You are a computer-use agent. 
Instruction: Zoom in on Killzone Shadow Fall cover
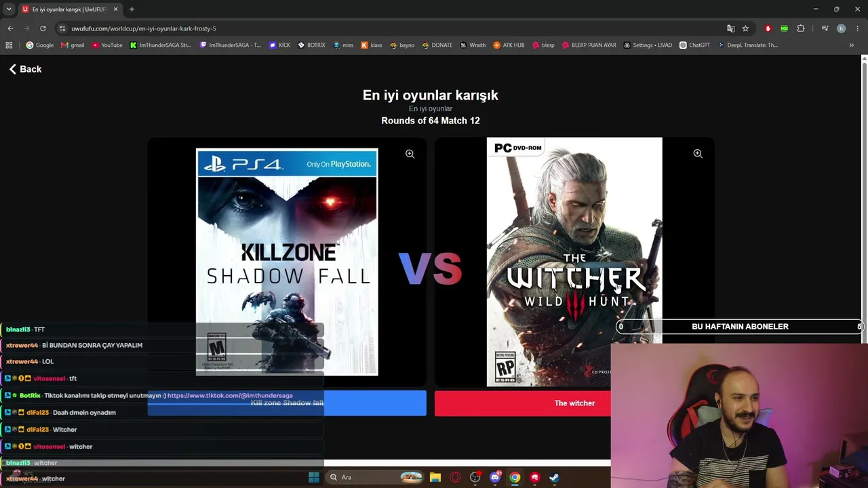410,154
